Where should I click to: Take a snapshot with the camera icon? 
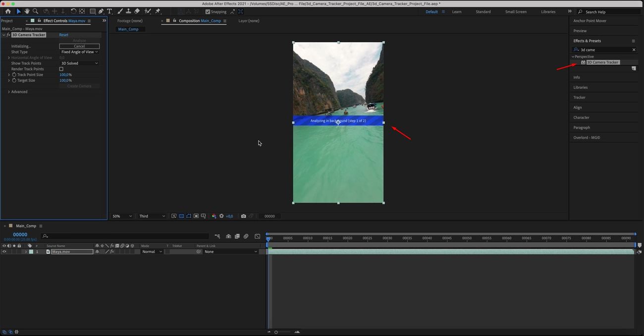click(x=243, y=216)
